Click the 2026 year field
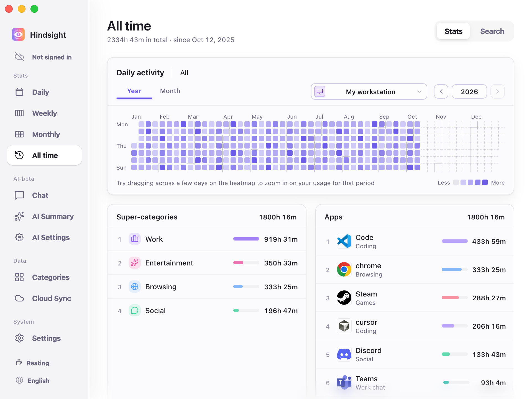This screenshot has width=532, height=399. 469,91
